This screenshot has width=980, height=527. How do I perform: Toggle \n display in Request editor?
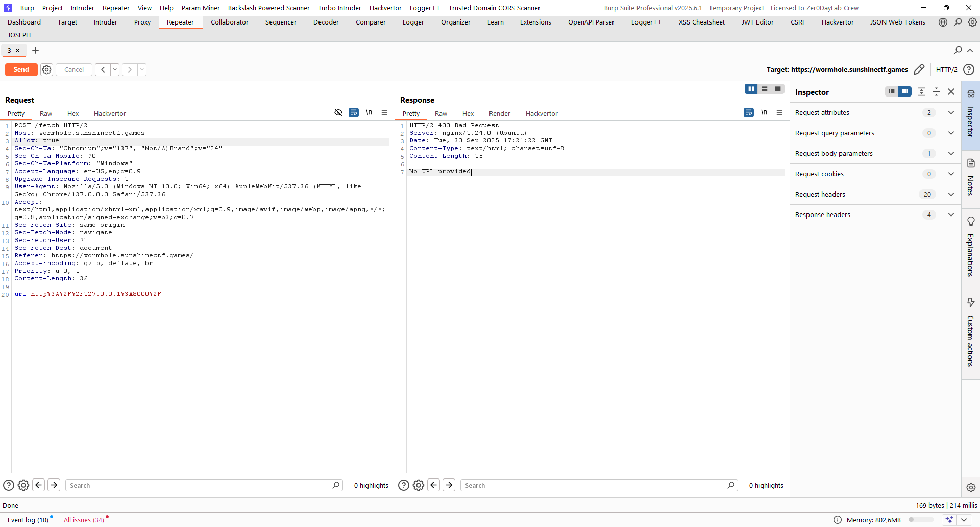pyautogui.click(x=369, y=112)
